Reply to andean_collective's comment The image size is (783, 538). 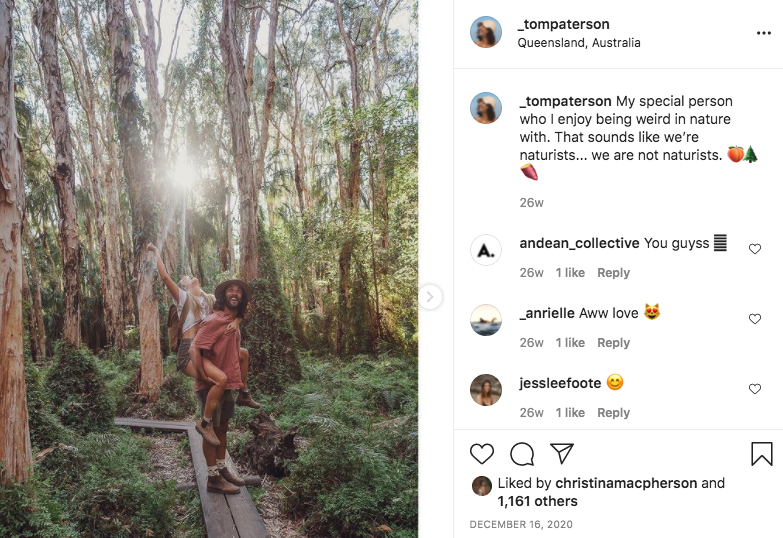click(613, 273)
